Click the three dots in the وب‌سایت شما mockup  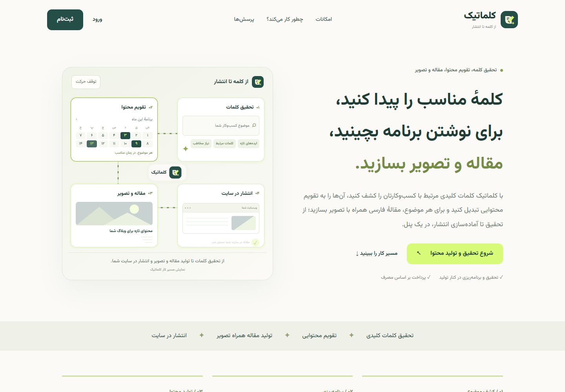(x=188, y=208)
